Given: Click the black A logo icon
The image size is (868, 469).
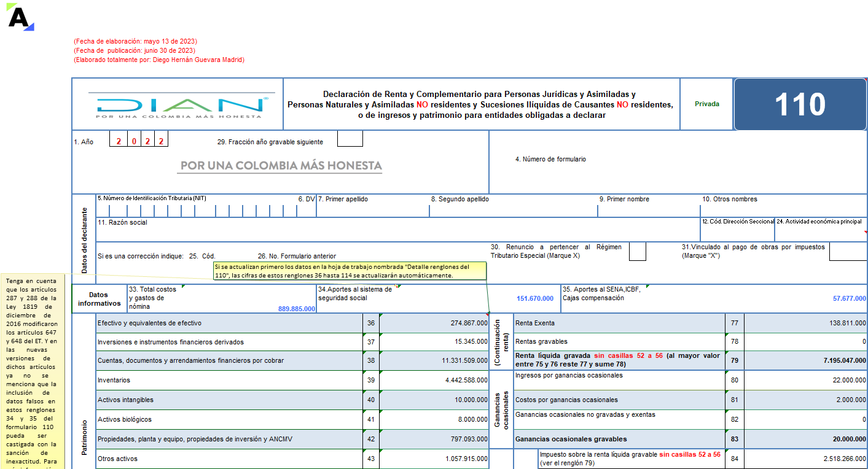Looking at the screenshot, I should coord(20,17).
